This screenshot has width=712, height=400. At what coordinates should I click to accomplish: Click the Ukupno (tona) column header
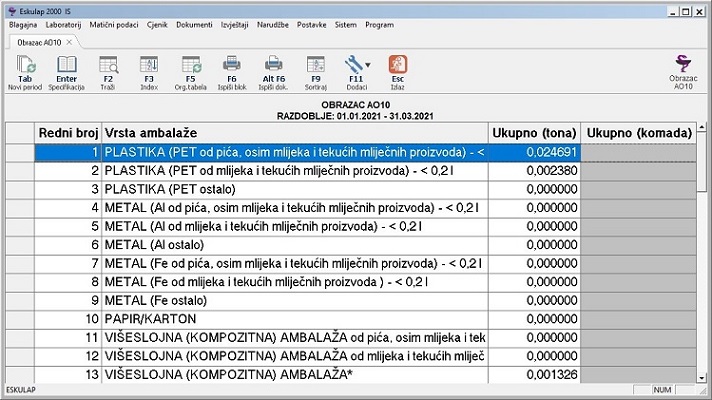click(534, 133)
